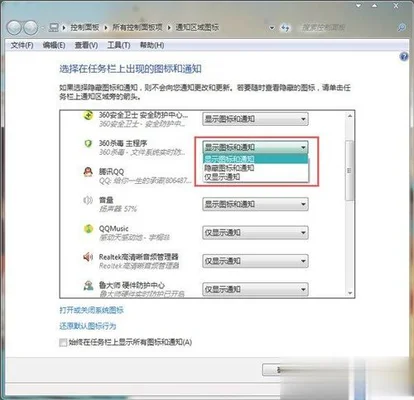
Task: Click the 鲁大师 icon in list
Action: tap(88, 285)
